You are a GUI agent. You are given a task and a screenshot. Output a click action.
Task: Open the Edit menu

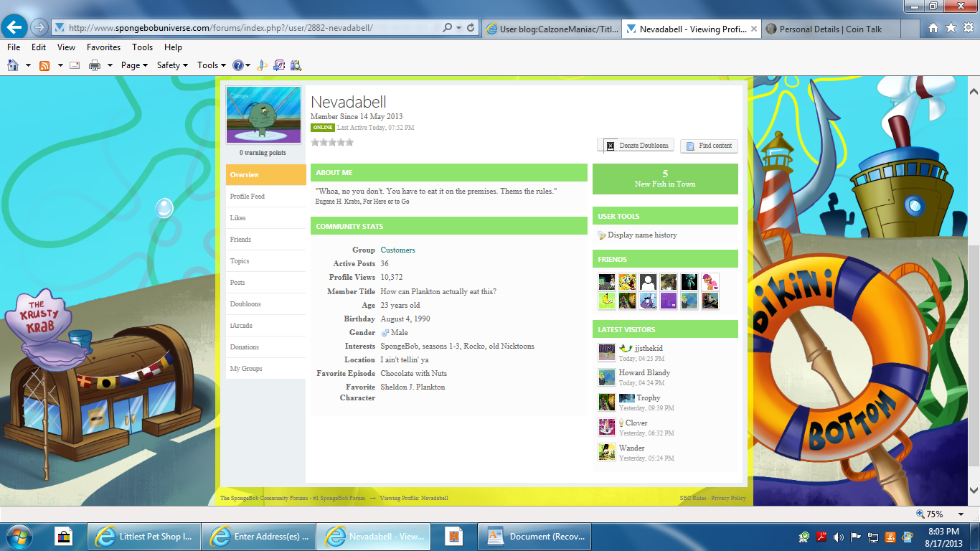pyautogui.click(x=39, y=47)
